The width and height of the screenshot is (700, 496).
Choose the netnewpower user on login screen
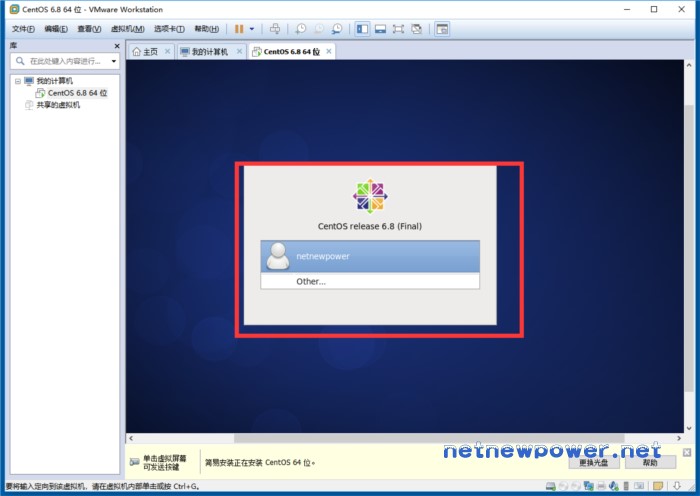point(370,256)
